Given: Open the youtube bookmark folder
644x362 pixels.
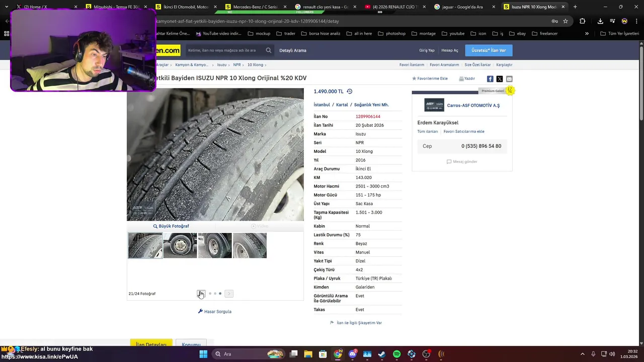Looking at the screenshot, I should tap(453, 34).
